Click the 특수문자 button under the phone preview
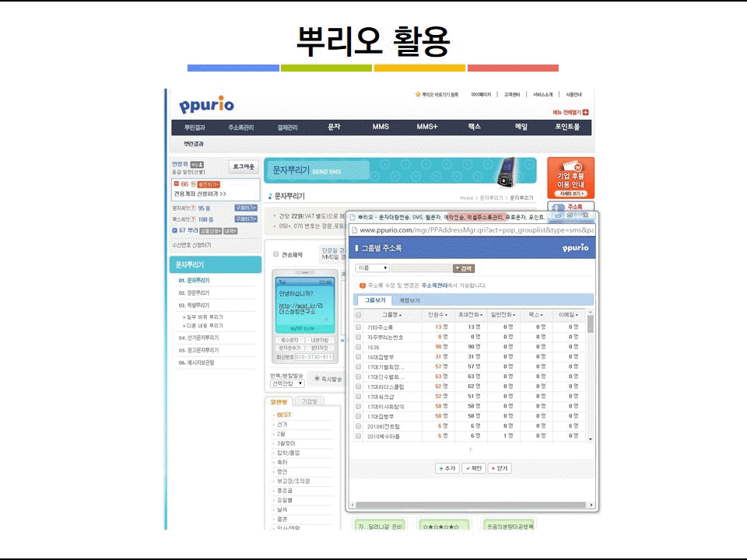Screen dimensions: 747x560 click(289, 340)
